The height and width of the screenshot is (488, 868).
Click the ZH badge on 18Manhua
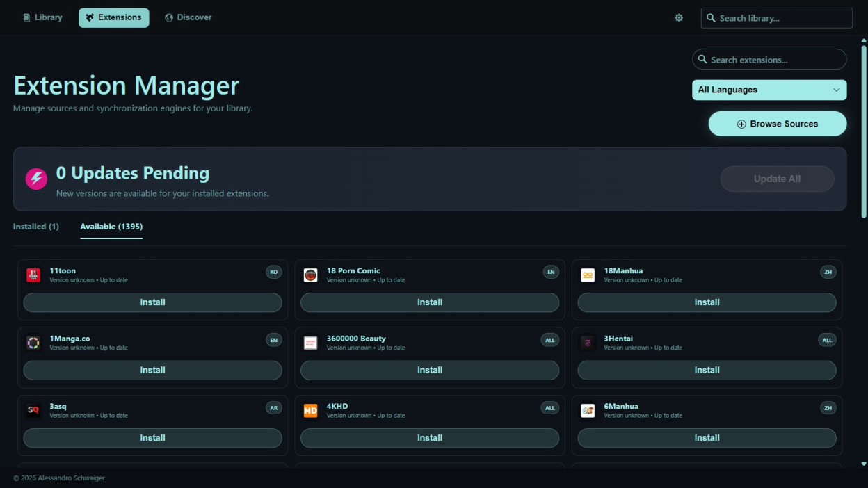828,272
